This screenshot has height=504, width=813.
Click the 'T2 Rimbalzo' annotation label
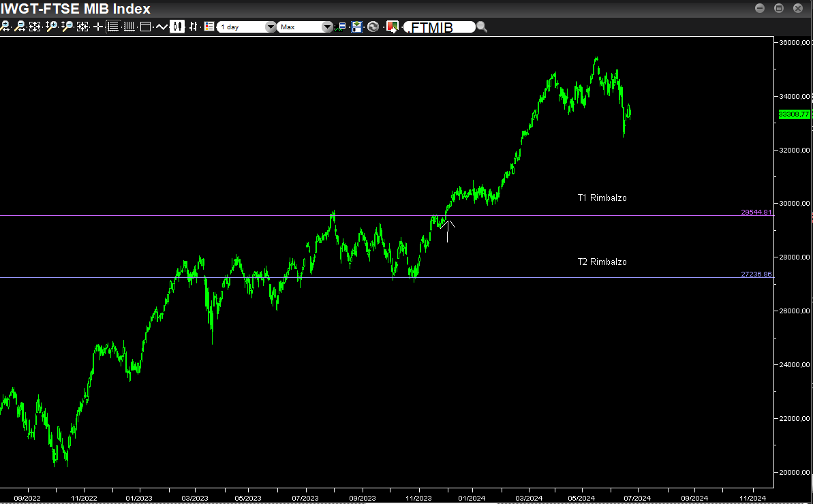point(602,262)
